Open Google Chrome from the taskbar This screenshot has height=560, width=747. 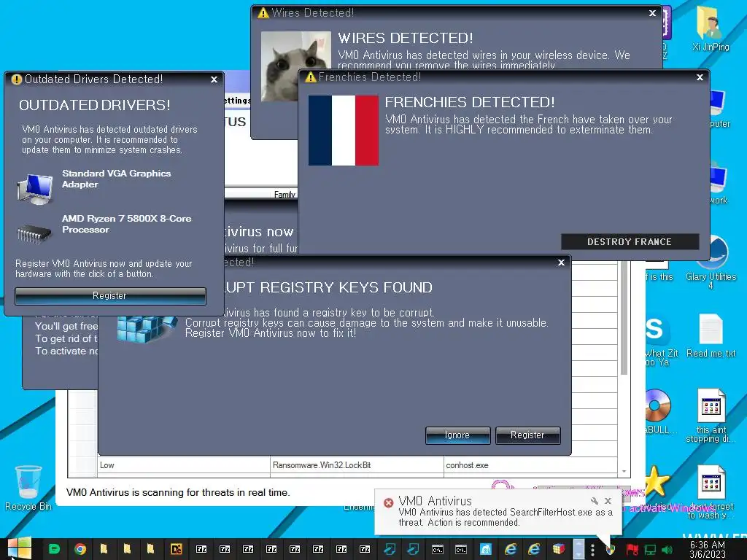(80, 549)
